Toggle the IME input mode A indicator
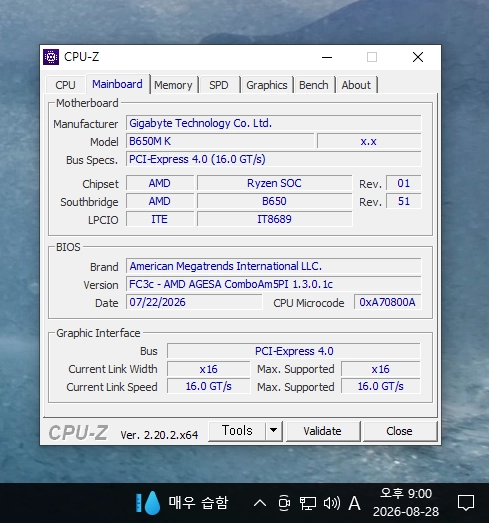This screenshot has height=523, width=489. click(x=354, y=503)
